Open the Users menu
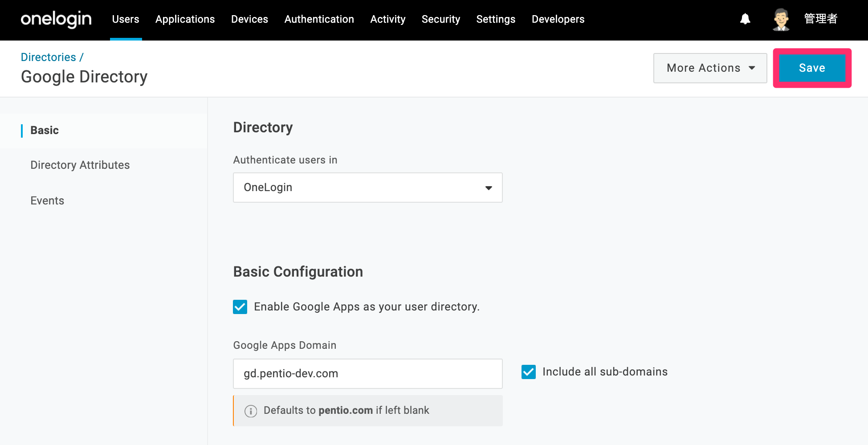868x445 pixels. coord(126,19)
